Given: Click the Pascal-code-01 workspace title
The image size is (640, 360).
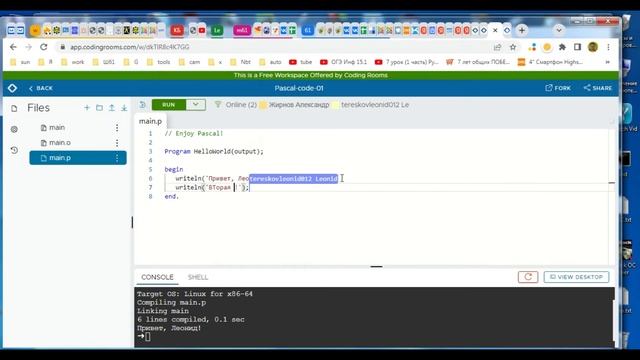Looking at the screenshot, I should (x=299, y=88).
